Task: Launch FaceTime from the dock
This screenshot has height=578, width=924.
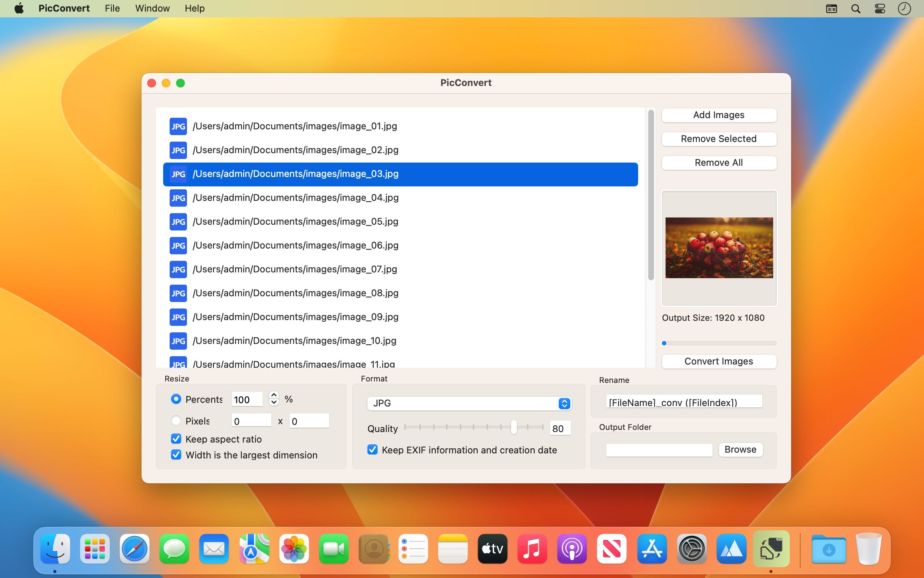Action: pos(334,549)
